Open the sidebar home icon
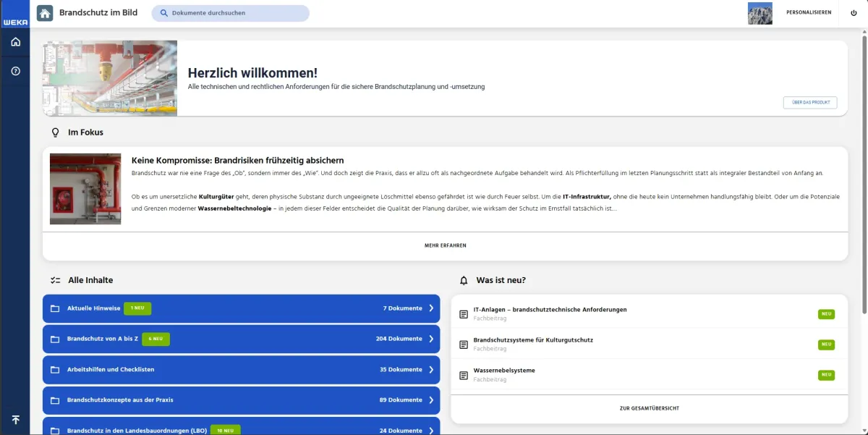868x435 pixels. pos(15,42)
